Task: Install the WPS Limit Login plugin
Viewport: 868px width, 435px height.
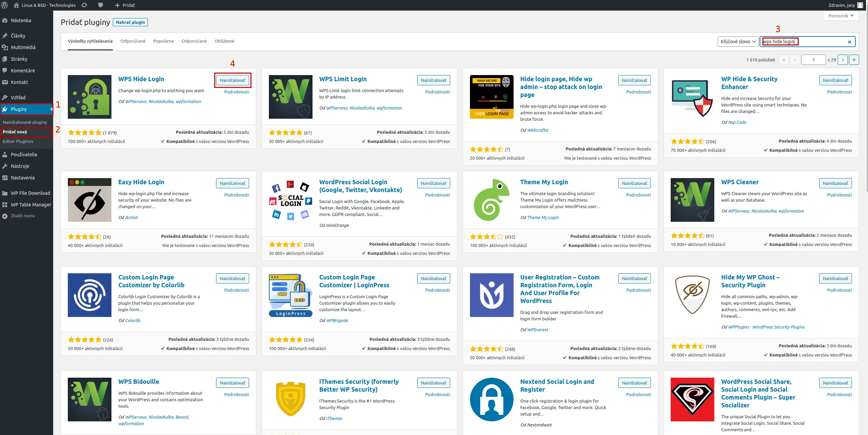Action: [433, 80]
